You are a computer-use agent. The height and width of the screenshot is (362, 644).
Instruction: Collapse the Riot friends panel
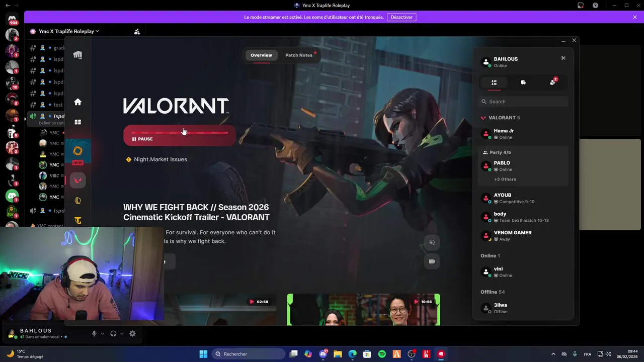click(x=563, y=58)
